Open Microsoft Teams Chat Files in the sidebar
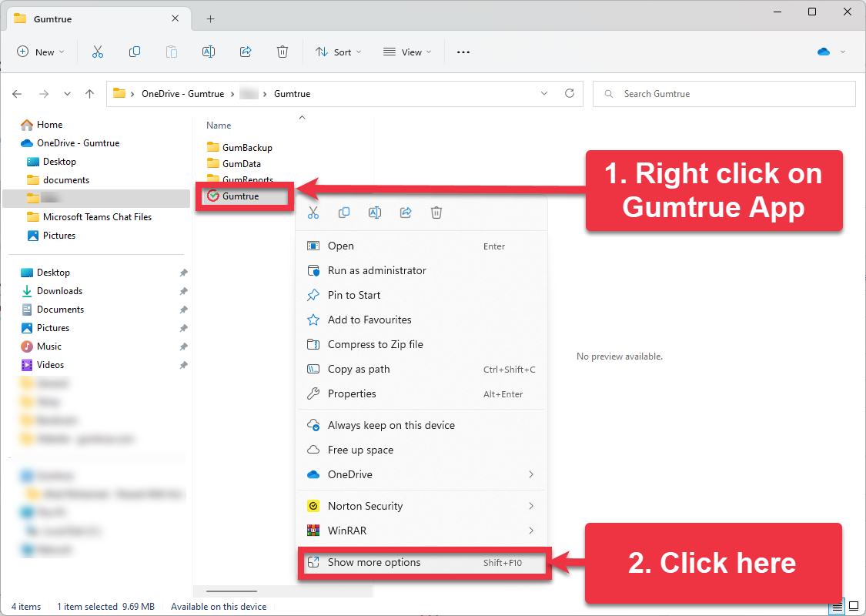The height and width of the screenshot is (616, 866). coord(89,217)
